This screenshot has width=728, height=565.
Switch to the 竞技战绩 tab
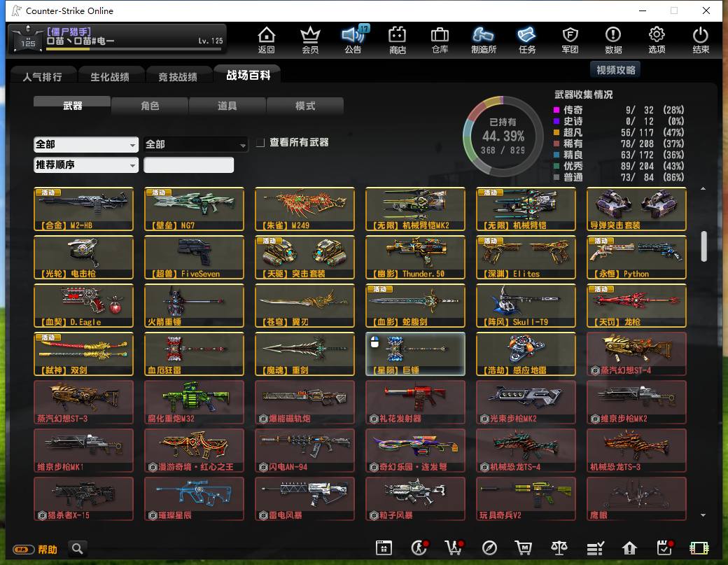pyautogui.click(x=178, y=76)
